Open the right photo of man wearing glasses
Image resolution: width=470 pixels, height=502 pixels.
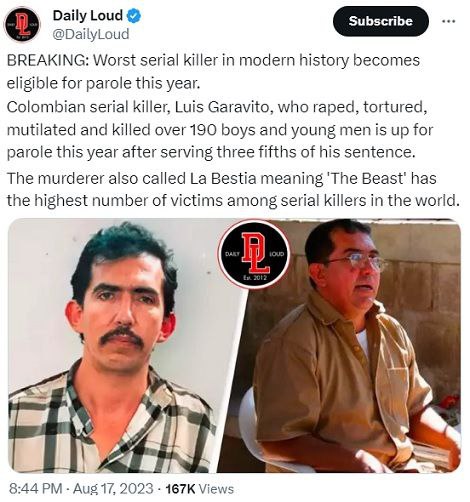tap(343, 345)
